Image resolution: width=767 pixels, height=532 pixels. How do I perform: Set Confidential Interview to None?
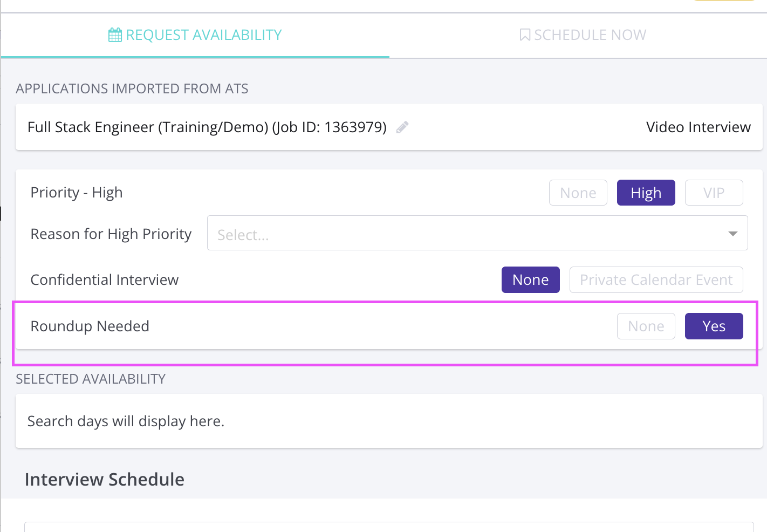pos(530,279)
